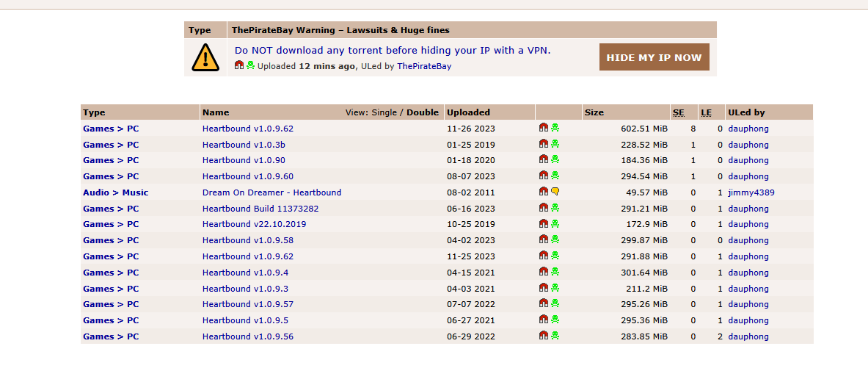The image size is (868, 371).
Task: Click magnet icon for Heartbound v1.0.9.56
Action: pos(544,335)
